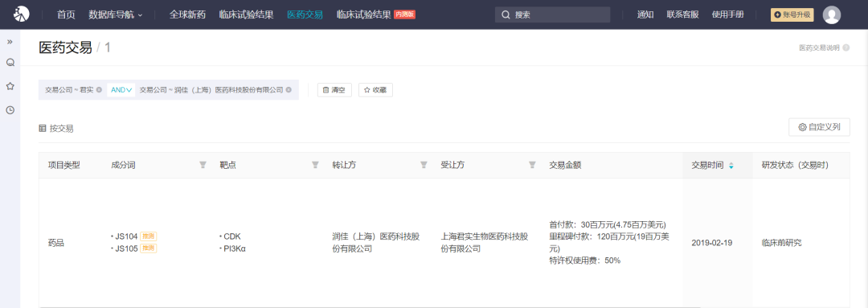Viewport: 868px width, 308px height.
Task: Click the user avatar icon
Action: click(832, 15)
